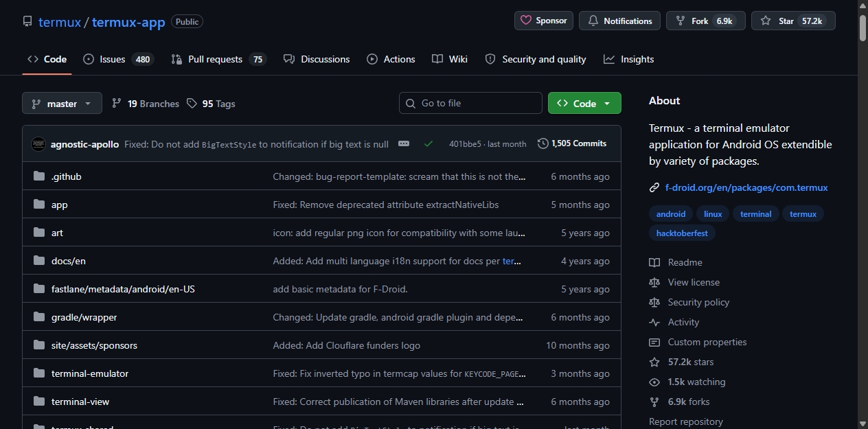Open the Actions tab
The image size is (868, 429).
pyautogui.click(x=391, y=59)
